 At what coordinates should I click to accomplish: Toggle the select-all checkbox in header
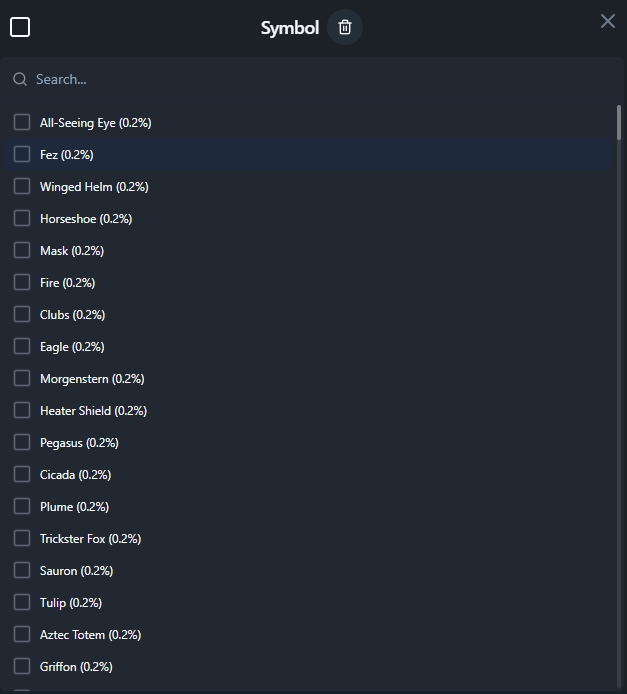[x=20, y=27]
